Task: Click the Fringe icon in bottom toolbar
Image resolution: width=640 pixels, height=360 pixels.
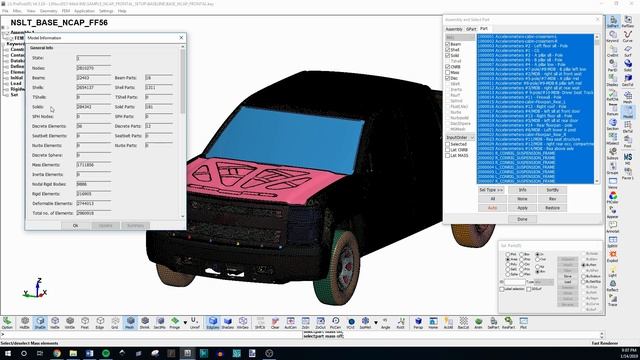Action: point(175,322)
